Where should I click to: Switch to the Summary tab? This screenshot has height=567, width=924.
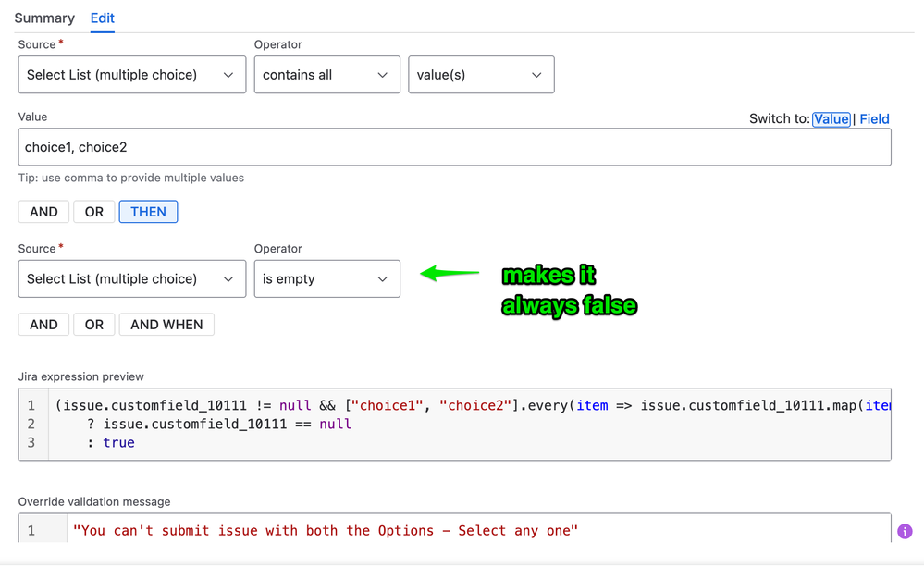point(44,18)
